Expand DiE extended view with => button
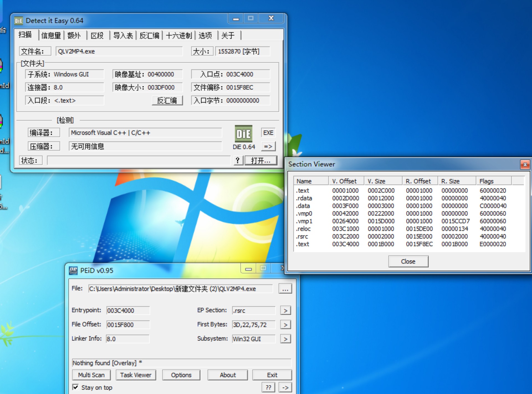 point(268,146)
